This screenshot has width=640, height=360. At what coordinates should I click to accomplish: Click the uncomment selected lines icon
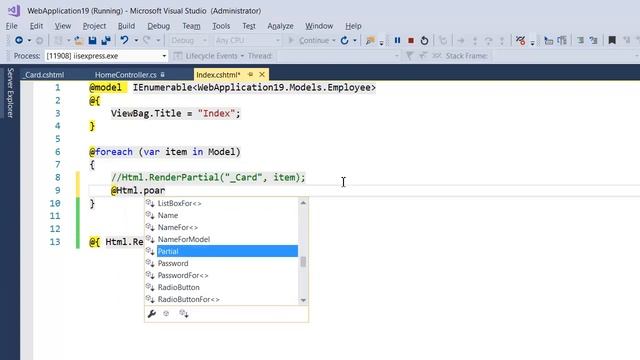(x=593, y=40)
